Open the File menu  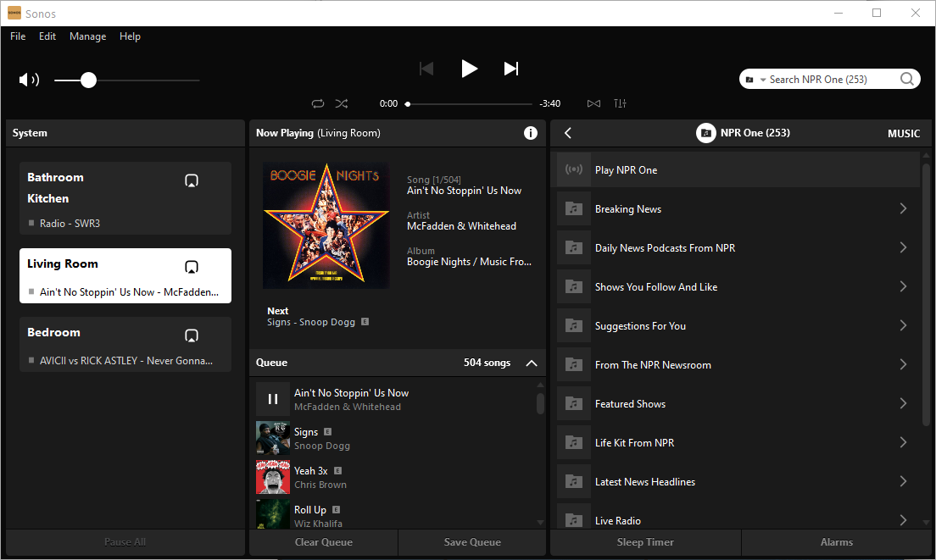[18, 36]
